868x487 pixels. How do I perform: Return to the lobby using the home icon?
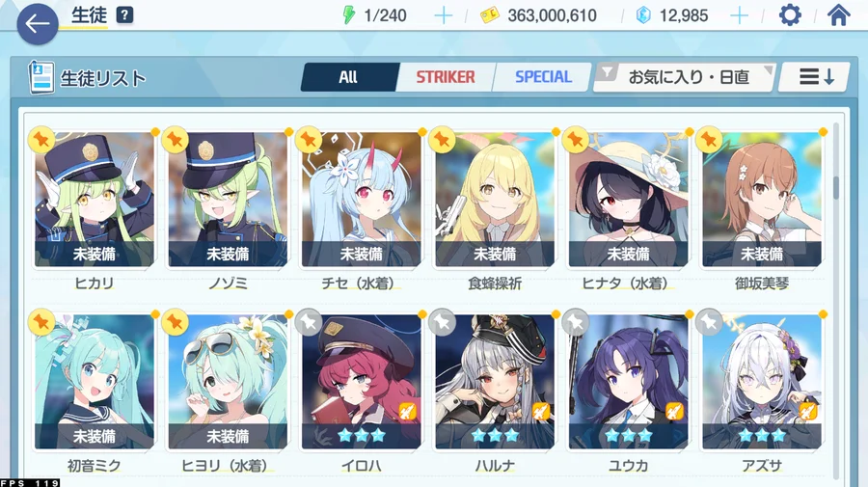838,14
